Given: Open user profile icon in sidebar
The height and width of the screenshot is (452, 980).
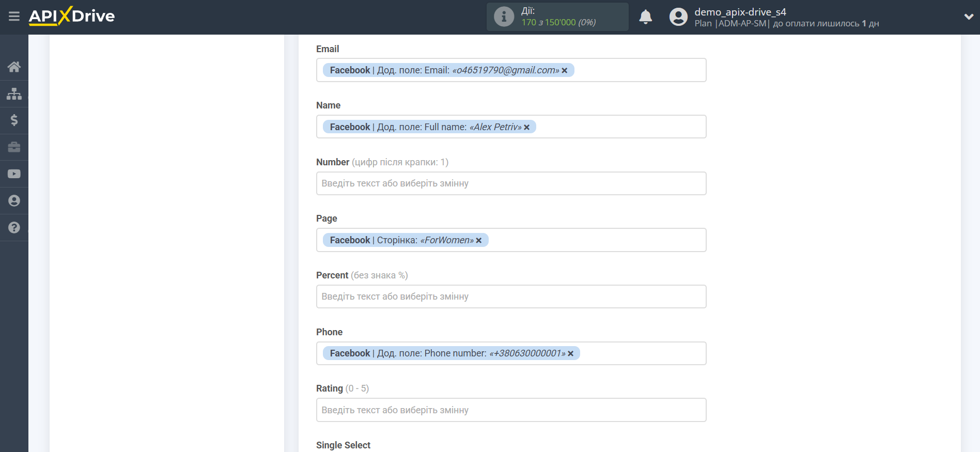Looking at the screenshot, I should [14, 201].
